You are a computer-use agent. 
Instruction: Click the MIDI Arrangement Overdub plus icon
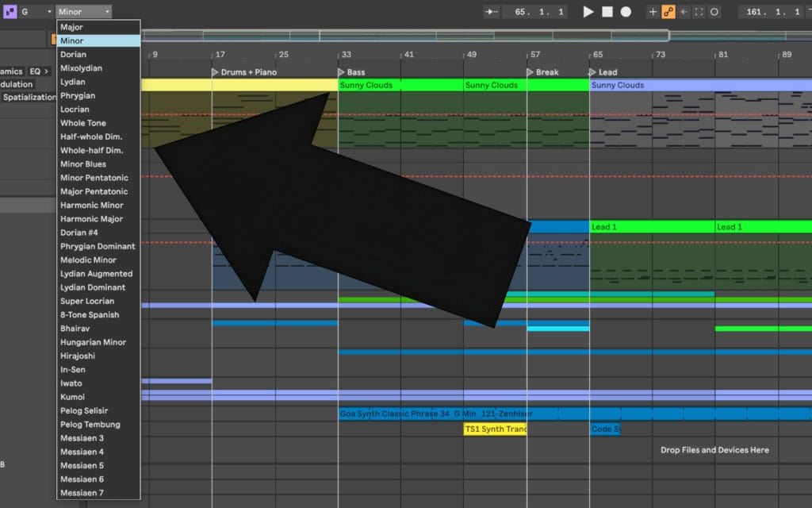pyautogui.click(x=653, y=12)
